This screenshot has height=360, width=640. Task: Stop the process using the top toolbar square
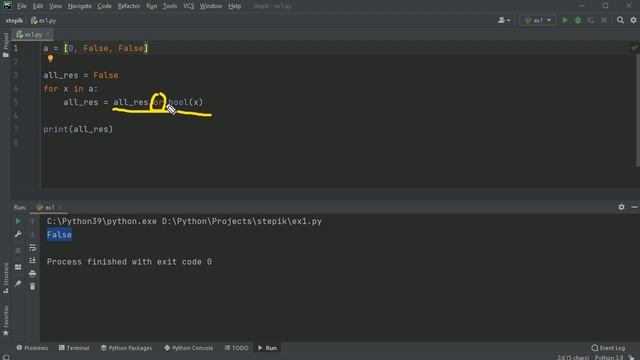click(604, 20)
